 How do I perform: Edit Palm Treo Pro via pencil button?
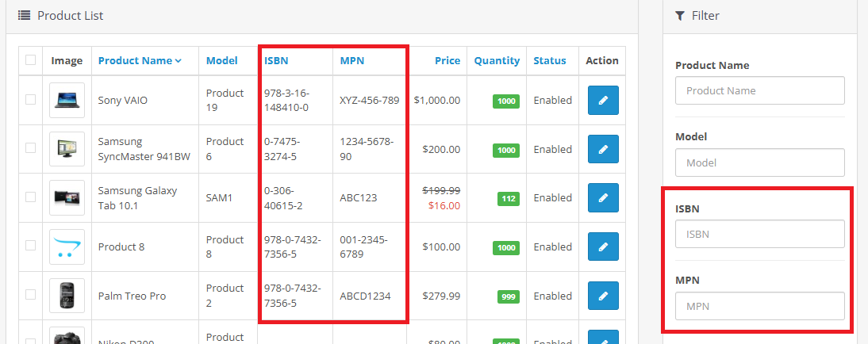click(x=602, y=296)
